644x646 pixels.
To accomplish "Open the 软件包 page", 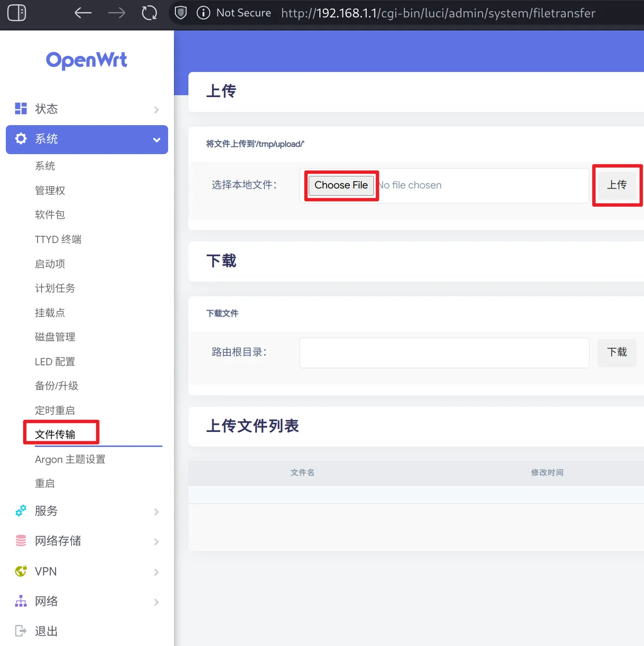I will (50, 215).
